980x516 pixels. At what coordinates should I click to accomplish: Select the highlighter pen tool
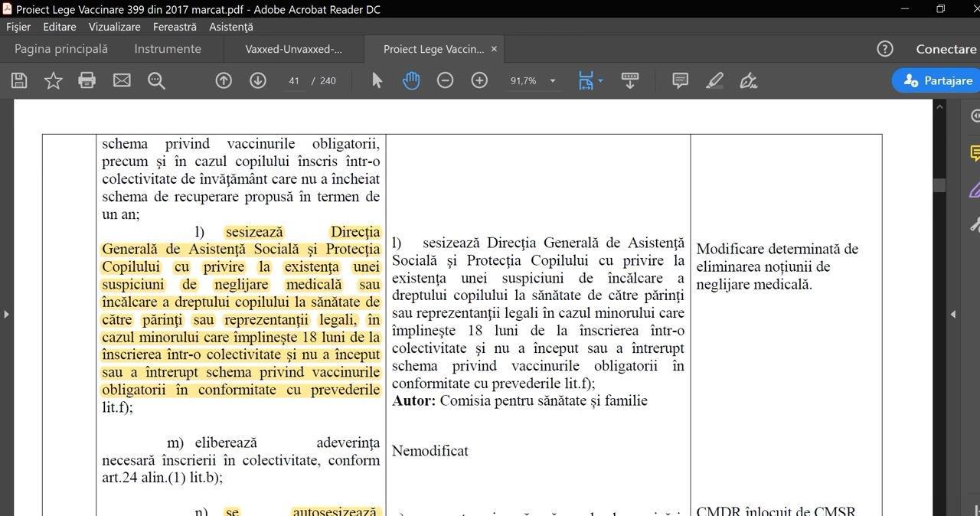pos(714,80)
